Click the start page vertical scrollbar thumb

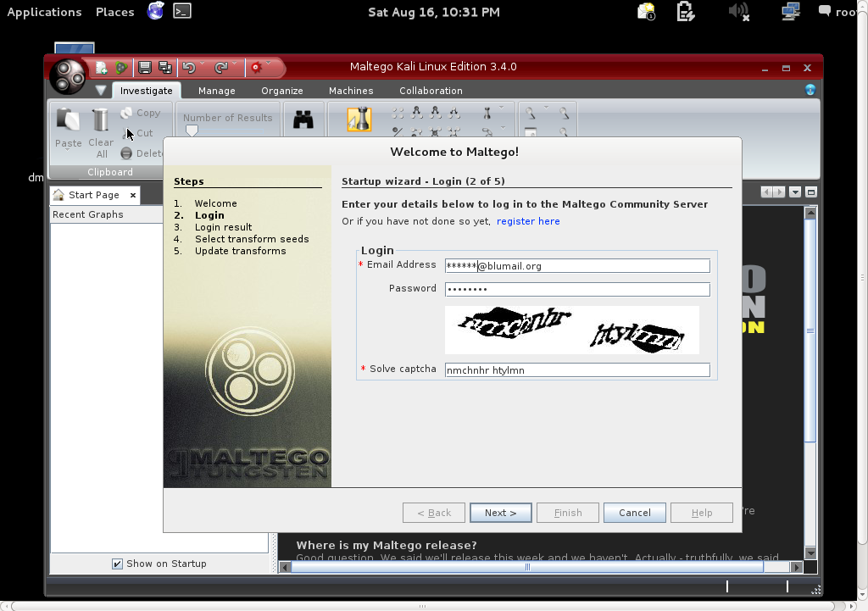[x=810, y=330]
